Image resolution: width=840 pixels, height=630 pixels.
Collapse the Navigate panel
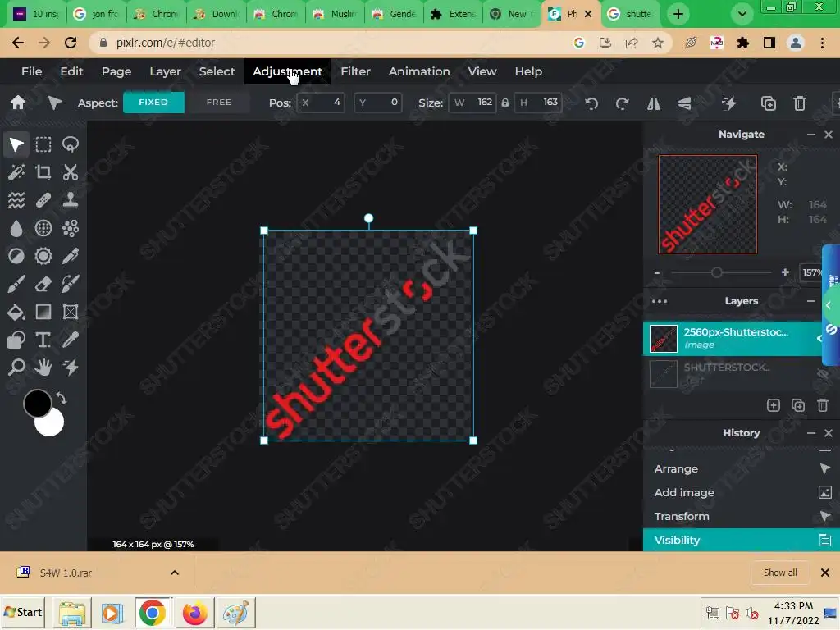(811, 135)
